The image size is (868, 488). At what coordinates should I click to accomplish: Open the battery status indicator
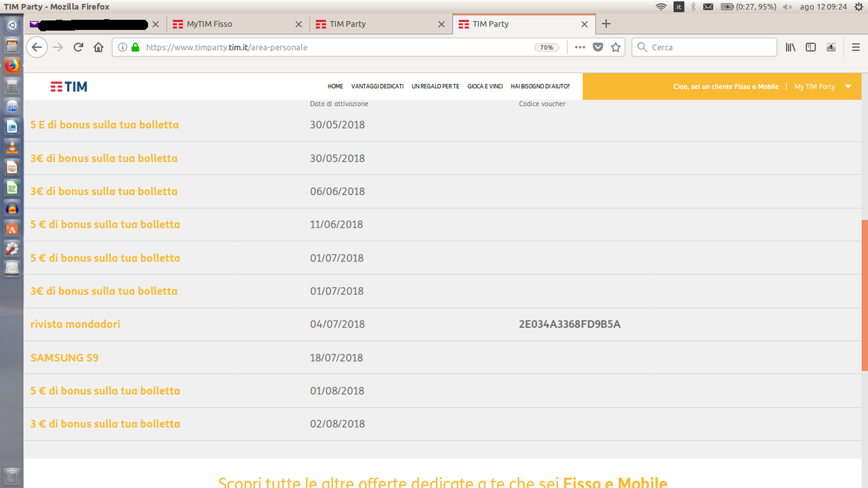pos(749,7)
